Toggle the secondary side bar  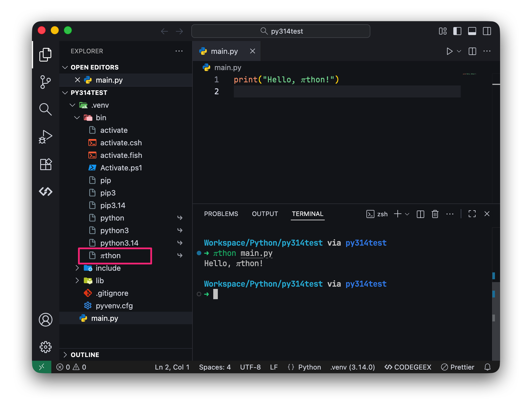pos(487,31)
